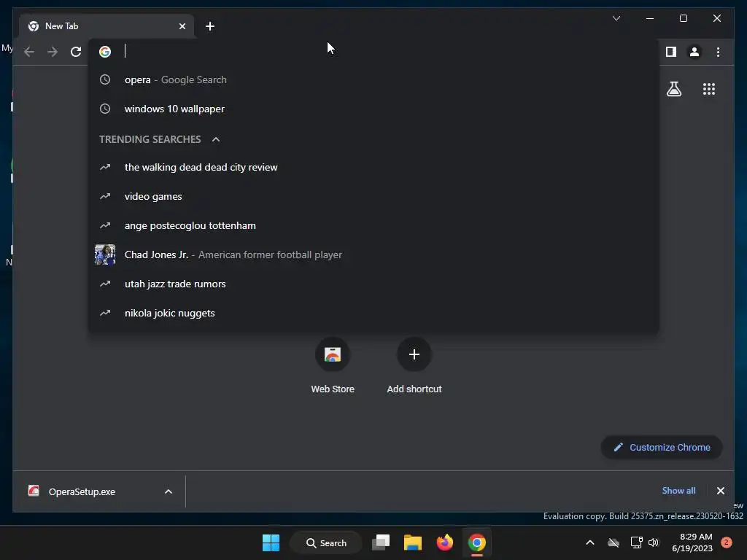This screenshot has height=560, width=747.
Task: Open the tab search chevron
Action: pos(616,18)
